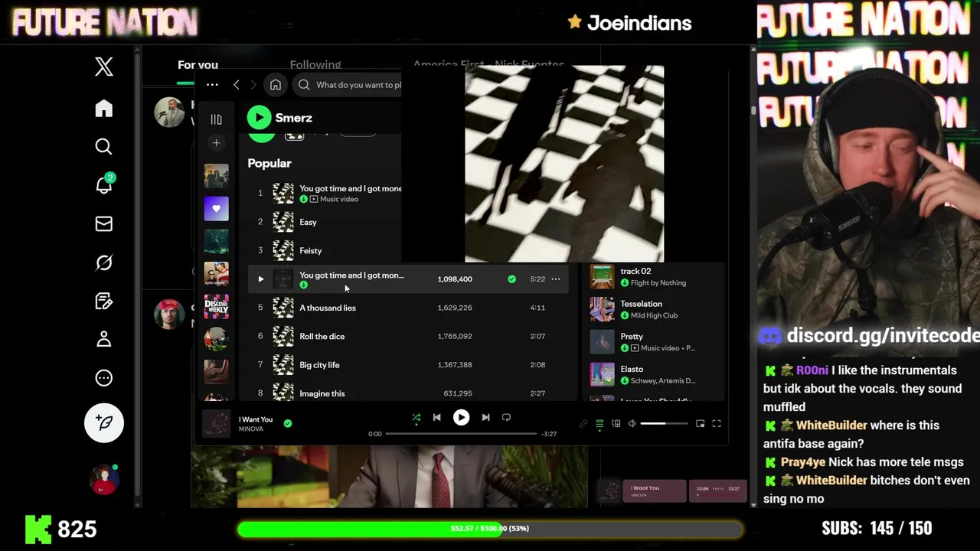Toggle saved checkmark on highlighted track
980x551 pixels.
pyautogui.click(x=511, y=279)
